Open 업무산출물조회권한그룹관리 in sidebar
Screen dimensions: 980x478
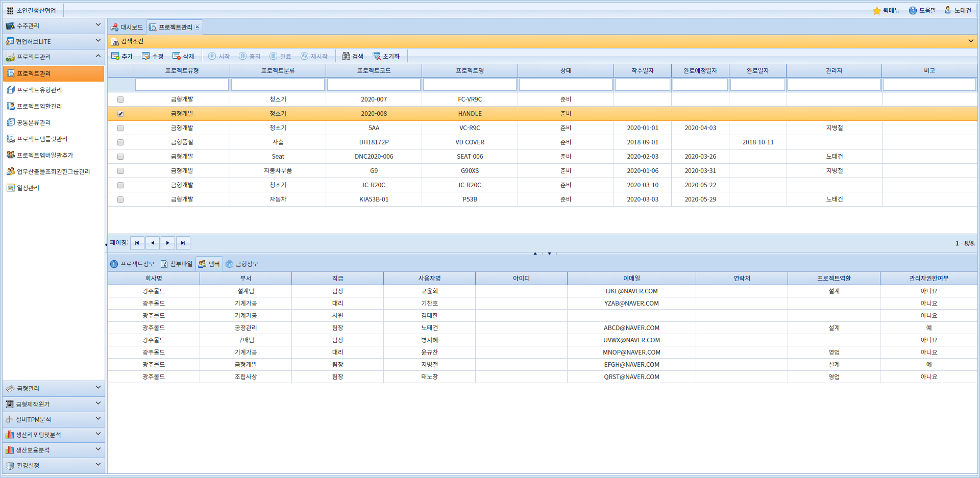point(53,171)
